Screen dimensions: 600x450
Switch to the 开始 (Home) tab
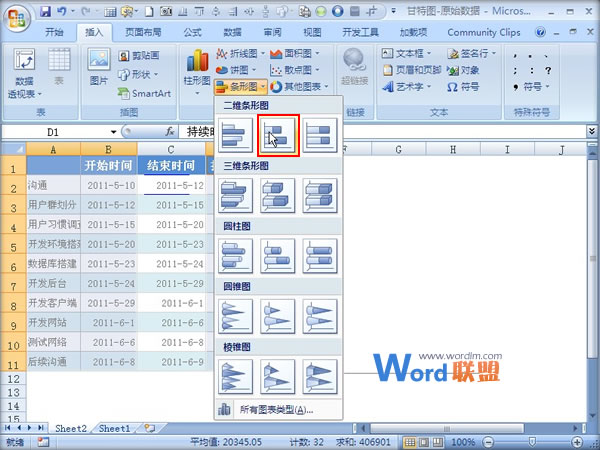[x=54, y=32]
